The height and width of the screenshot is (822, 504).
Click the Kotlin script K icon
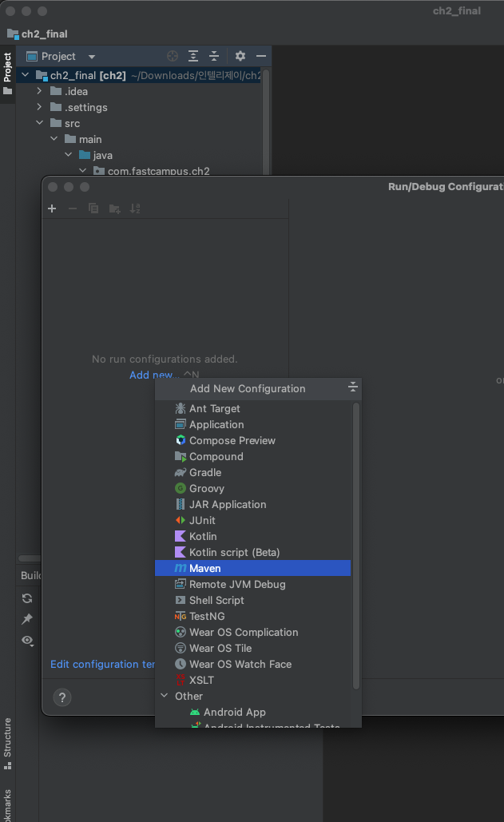181,553
